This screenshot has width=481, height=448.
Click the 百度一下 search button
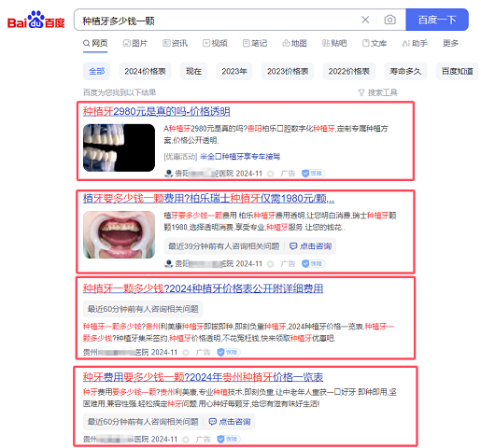point(437,20)
